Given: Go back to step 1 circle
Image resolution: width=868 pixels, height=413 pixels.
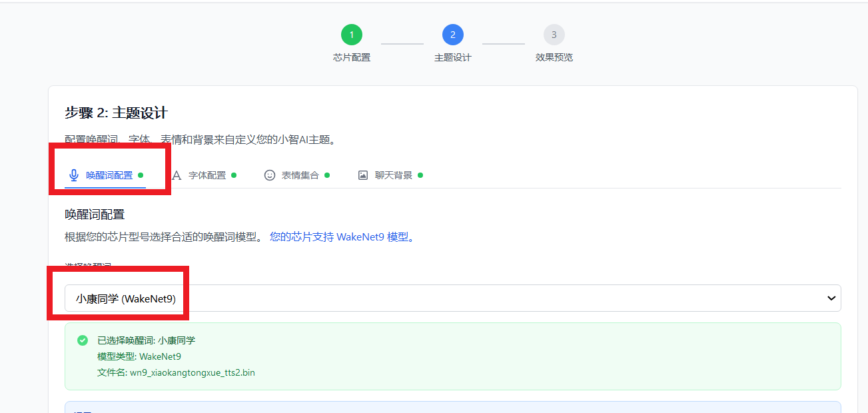Looking at the screenshot, I should (352, 35).
